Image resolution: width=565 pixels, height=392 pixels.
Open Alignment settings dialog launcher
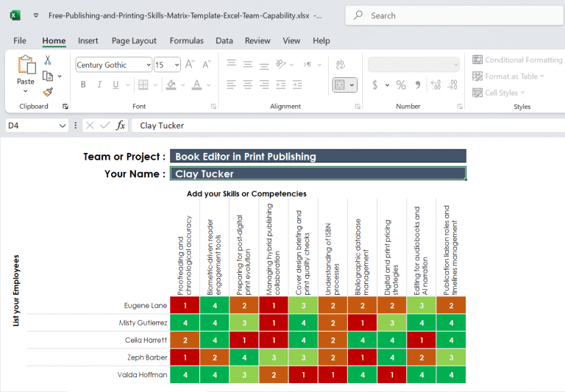pyautogui.click(x=358, y=107)
